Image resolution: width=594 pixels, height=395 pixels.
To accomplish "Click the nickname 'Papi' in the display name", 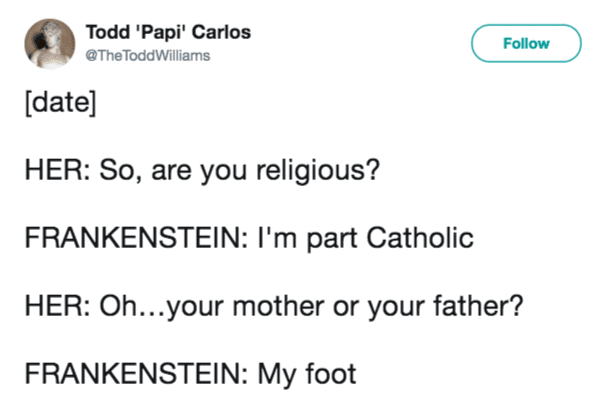I will [x=161, y=33].
